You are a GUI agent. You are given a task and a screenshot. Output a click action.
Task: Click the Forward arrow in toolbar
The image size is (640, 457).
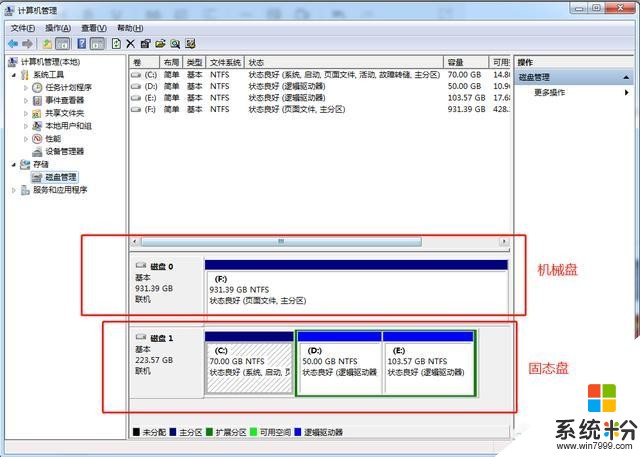(x=27, y=43)
